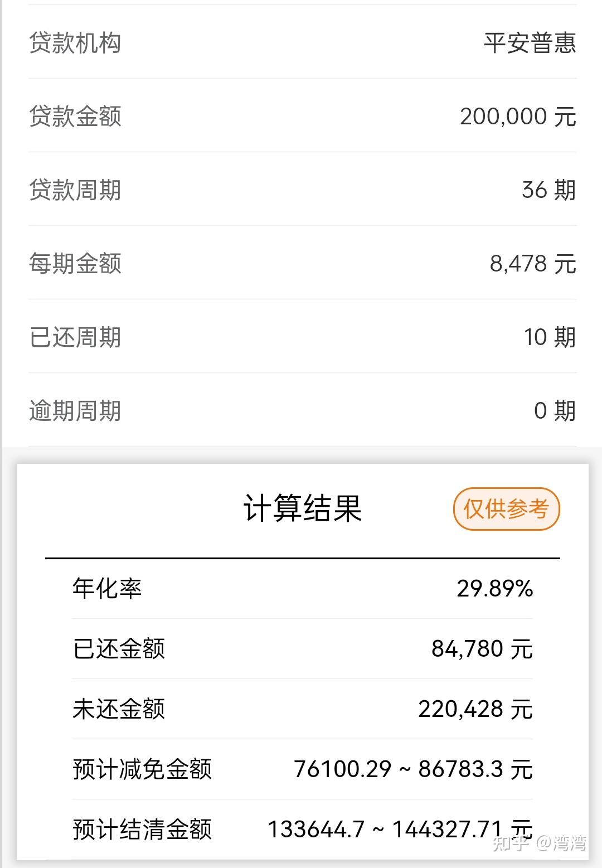
Task: Click the 29.89% annualized rate value
Action: 494,589
